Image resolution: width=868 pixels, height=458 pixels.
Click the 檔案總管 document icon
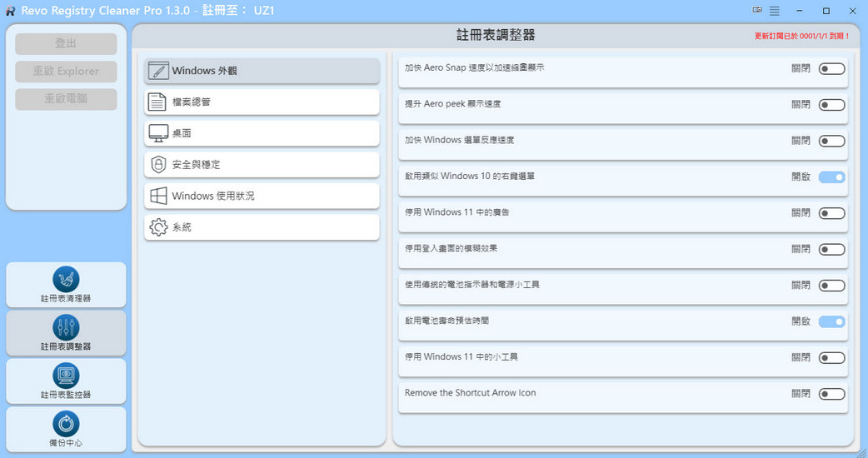(x=158, y=102)
